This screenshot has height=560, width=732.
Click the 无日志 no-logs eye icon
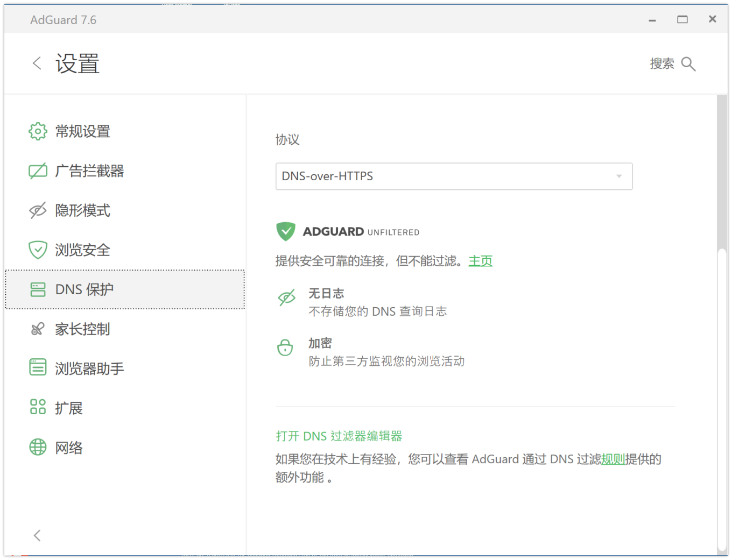click(287, 297)
